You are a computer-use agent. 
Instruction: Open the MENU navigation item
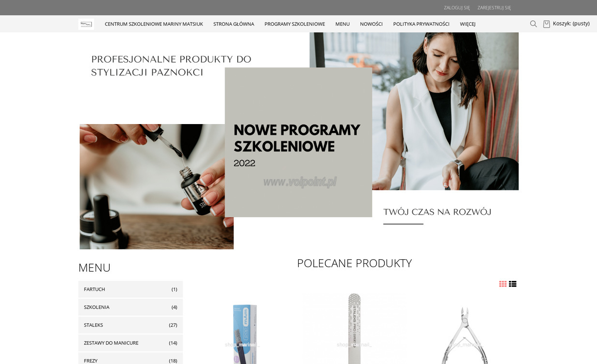(342, 24)
